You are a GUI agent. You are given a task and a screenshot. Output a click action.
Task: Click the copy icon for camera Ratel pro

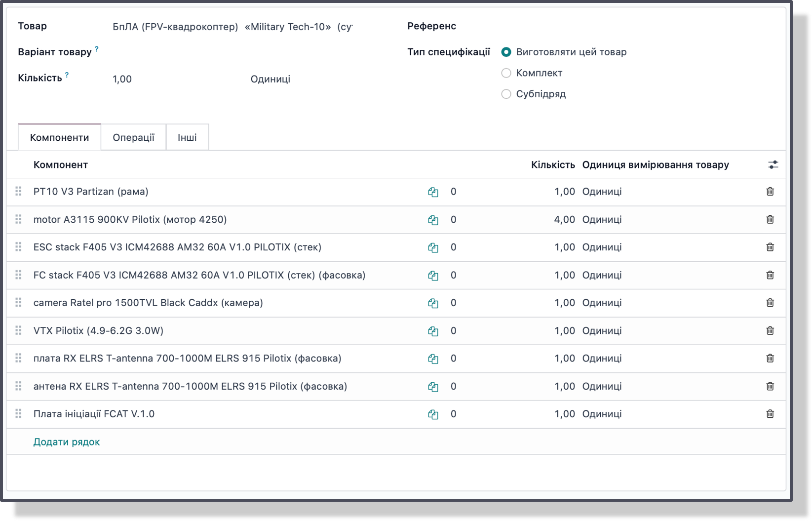click(x=433, y=303)
